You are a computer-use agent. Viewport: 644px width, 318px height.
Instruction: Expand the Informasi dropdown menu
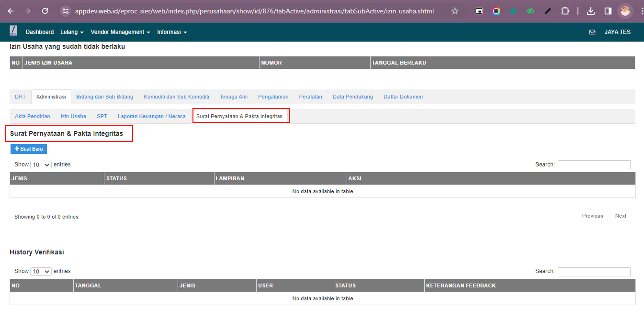coord(172,32)
